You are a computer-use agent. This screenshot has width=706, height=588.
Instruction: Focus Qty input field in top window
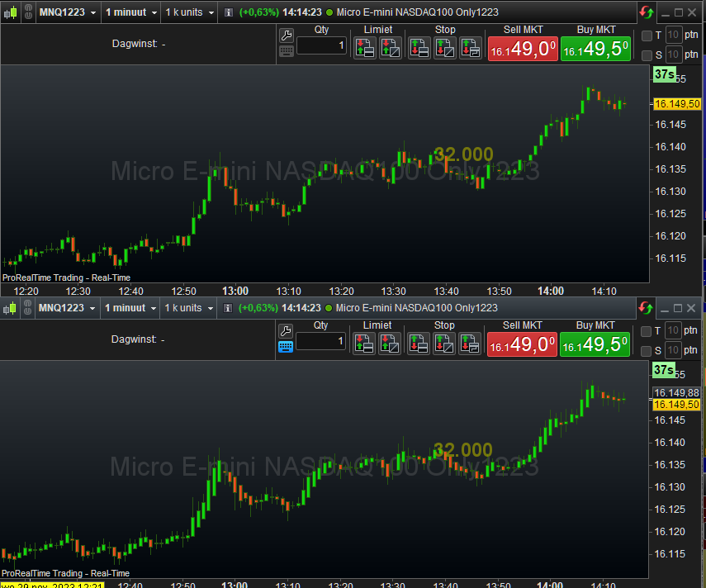[321, 45]
